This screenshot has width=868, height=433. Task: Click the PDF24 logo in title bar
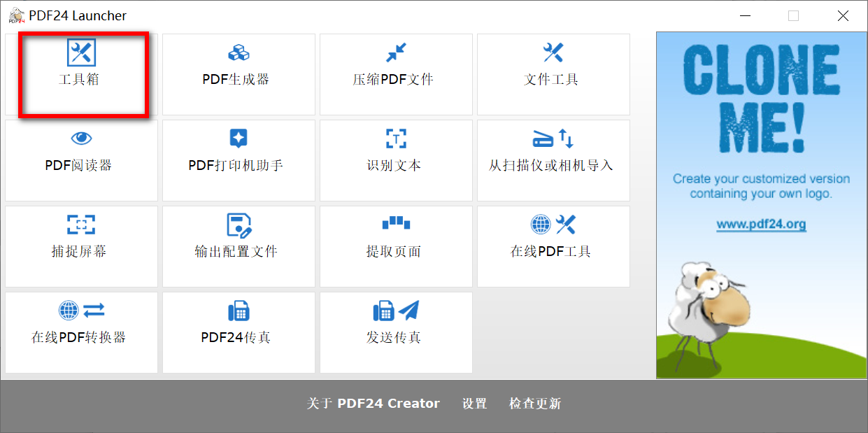(x=17, y=15)
